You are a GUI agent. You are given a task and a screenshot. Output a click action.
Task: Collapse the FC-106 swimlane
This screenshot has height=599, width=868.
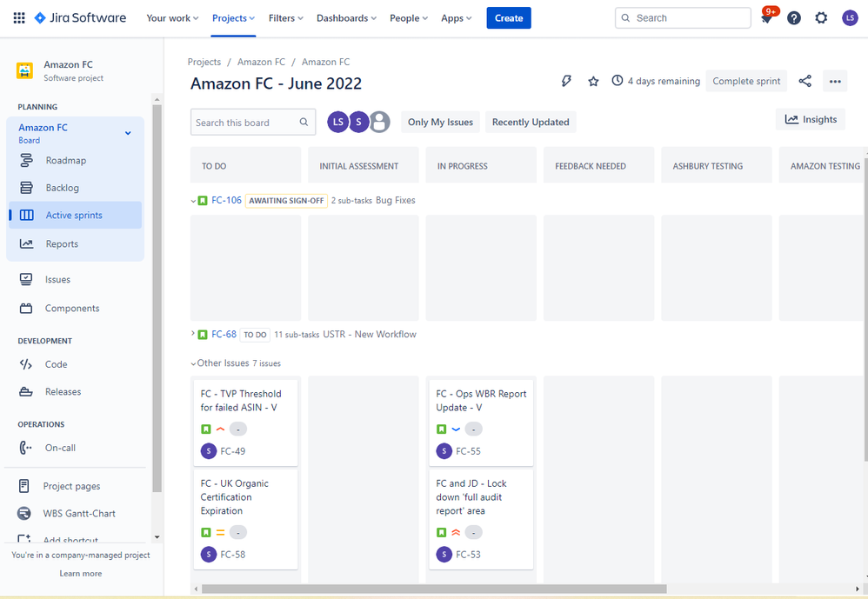(193, 202)
